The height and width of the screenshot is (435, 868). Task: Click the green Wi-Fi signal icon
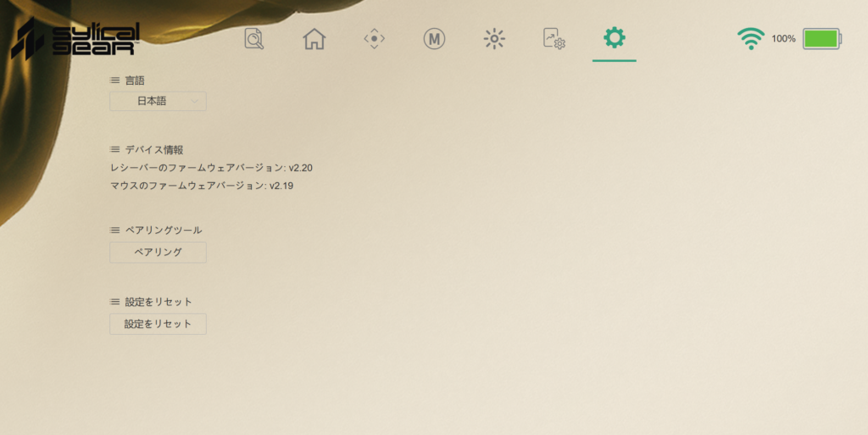pyautogui.click(x=751, y=39)
